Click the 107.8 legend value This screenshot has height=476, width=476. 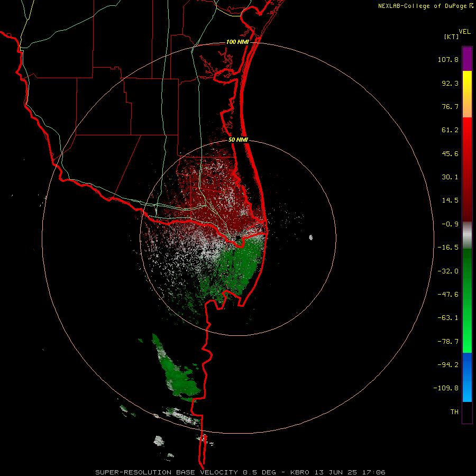tap(448, 59)
